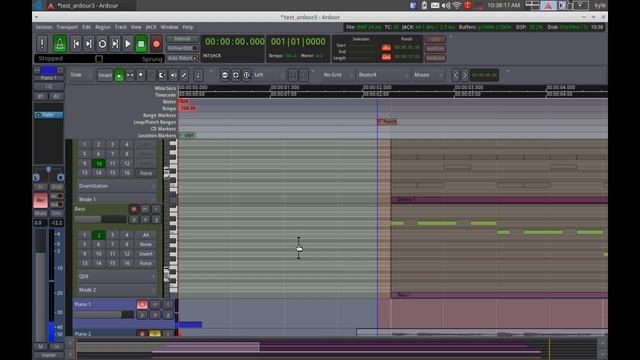Open the Mode 1 dropdown
The width and height of the screenshot is (640, 360).
[117, 200]
